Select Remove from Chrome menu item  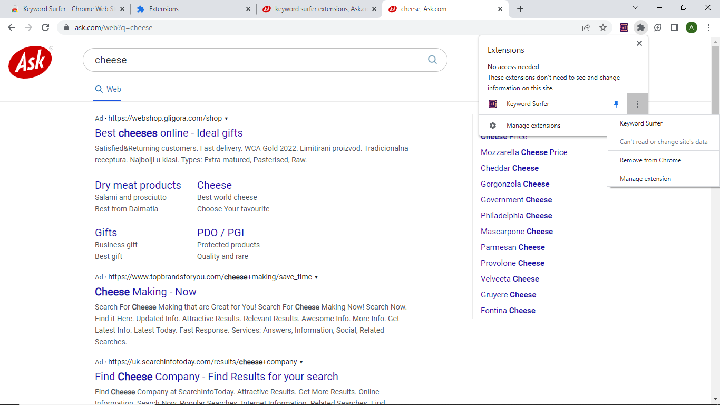[x=650, y=160]
